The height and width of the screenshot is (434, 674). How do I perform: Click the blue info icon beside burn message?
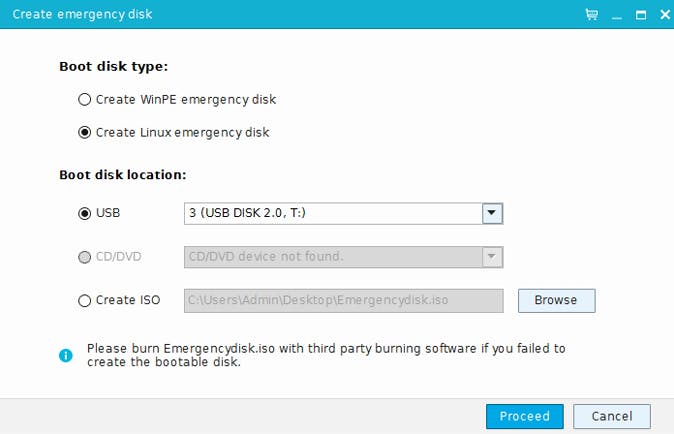66,355
